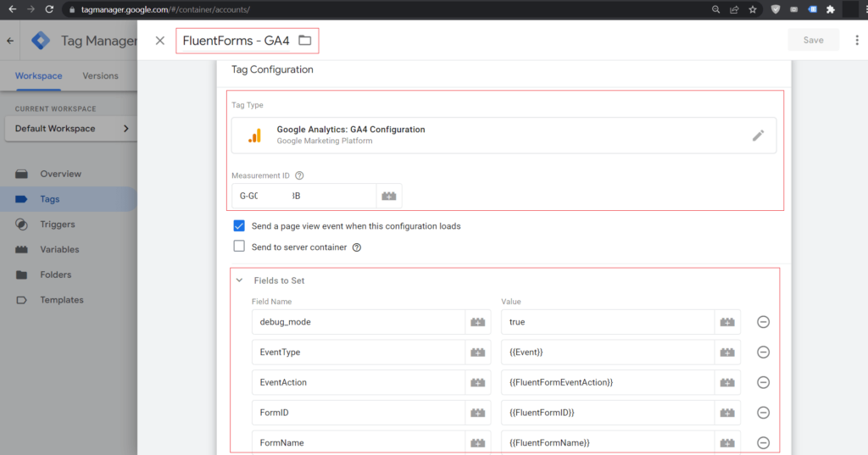
Task: Click the Tag Manager logo
Action: tap(41, 41)
